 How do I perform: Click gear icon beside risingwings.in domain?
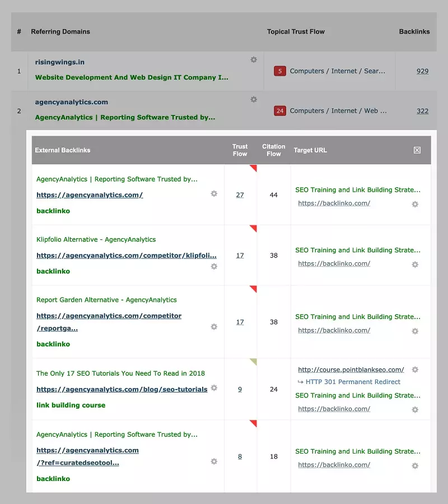tap(254, 59)
